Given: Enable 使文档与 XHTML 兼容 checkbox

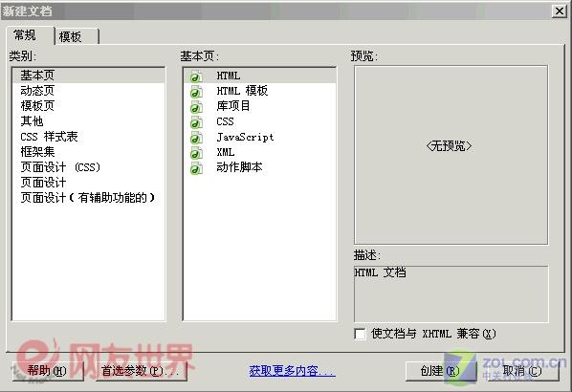Looking at the screenshot, I should (360, 334).
